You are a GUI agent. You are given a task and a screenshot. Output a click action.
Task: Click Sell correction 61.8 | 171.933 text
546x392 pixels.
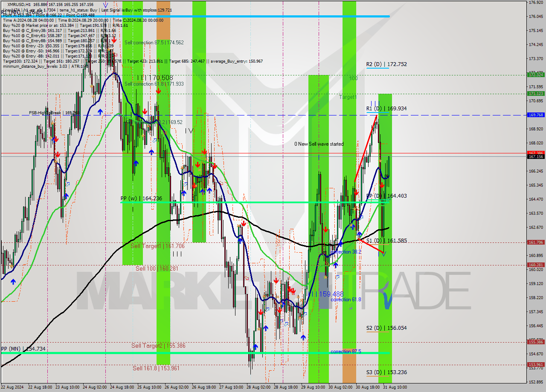[x=154, y=84]
